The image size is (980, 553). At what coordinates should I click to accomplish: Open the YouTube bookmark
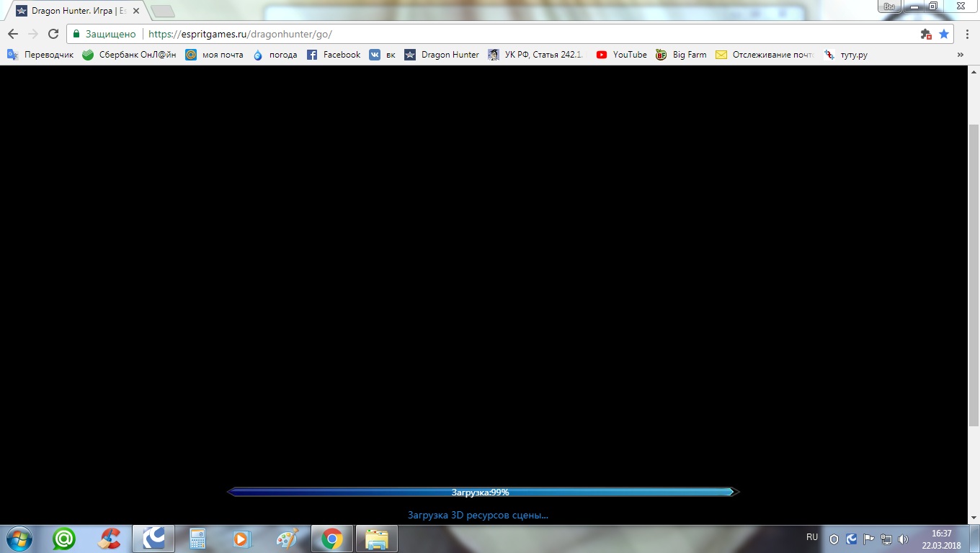click(x=621, y=55)
